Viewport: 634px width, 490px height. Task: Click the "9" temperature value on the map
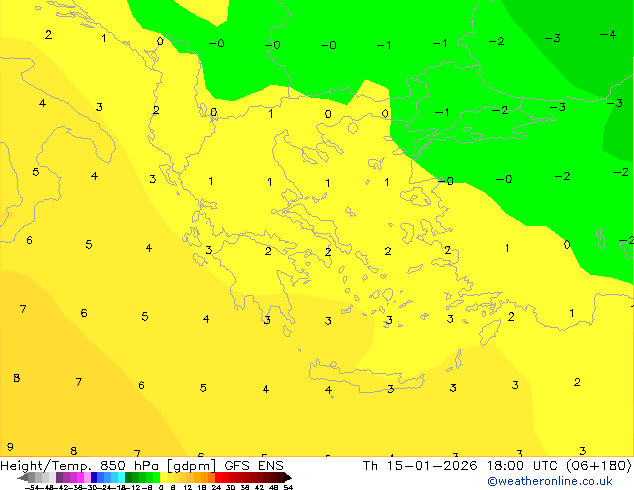10,447
